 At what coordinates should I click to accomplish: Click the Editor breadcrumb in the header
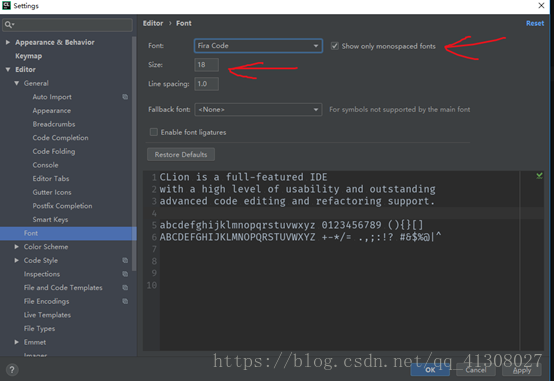pyautogui.click(x=153, y=23)
